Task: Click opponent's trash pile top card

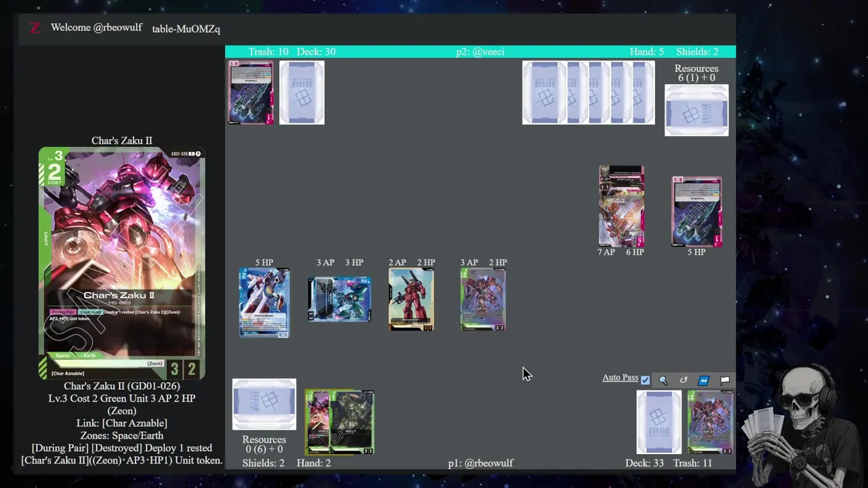Action: click(x=251, y=92)
